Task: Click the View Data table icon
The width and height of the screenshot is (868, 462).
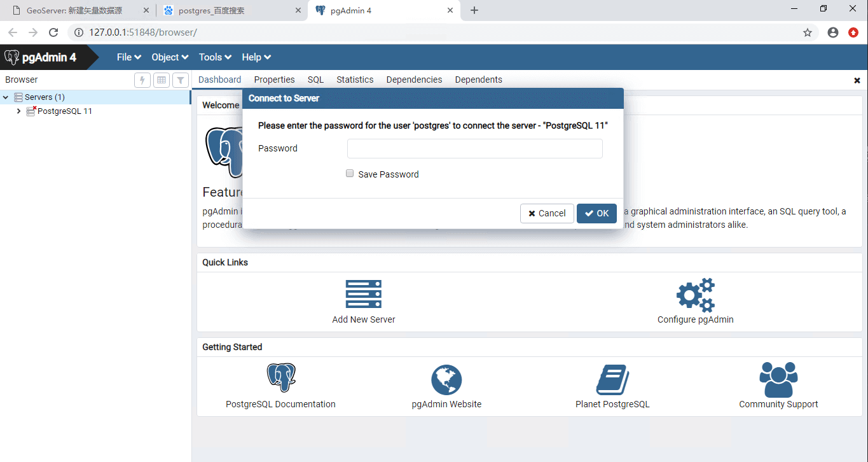Action: [162, 80]
